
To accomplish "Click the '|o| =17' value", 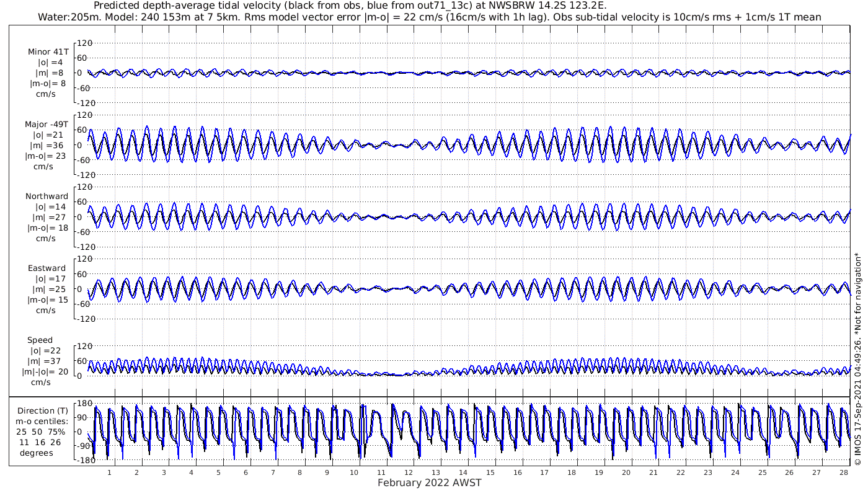I will pos(50,279).
